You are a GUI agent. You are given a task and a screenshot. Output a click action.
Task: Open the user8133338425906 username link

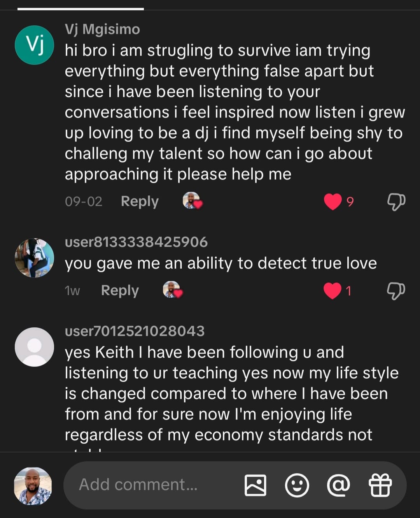[x=136, y=242]
